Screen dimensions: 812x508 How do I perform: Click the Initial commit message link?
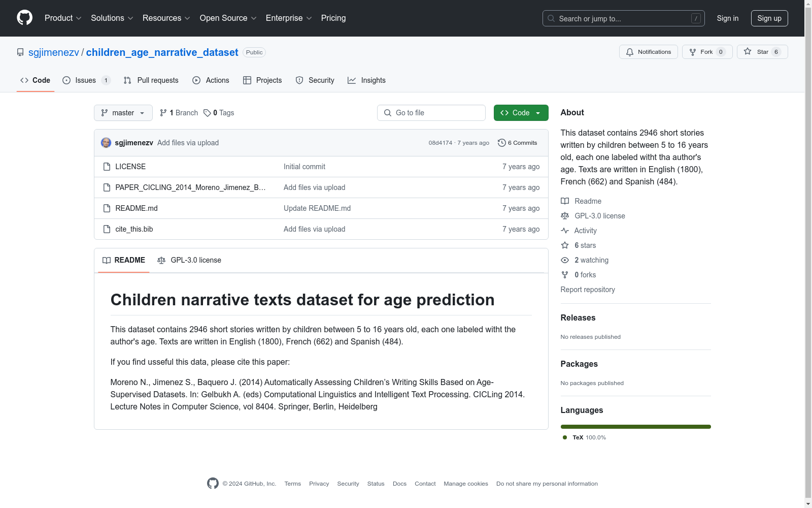(304, 167)
